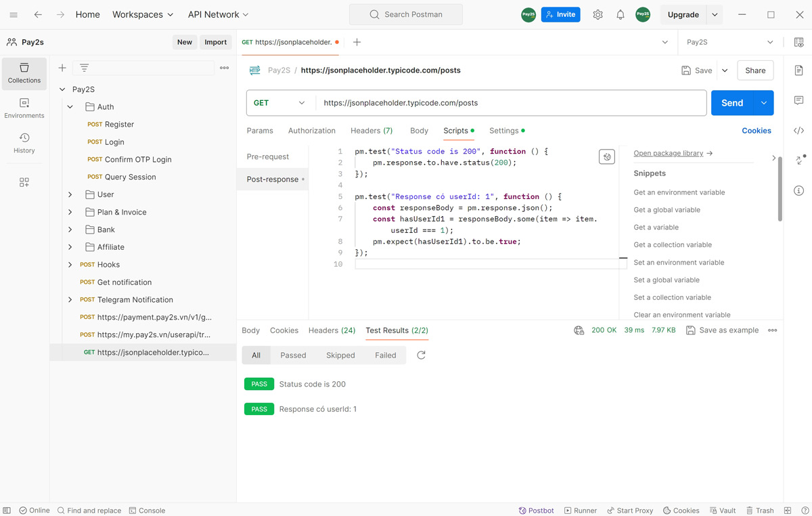Go forward with the right arrow

[61, 14]
